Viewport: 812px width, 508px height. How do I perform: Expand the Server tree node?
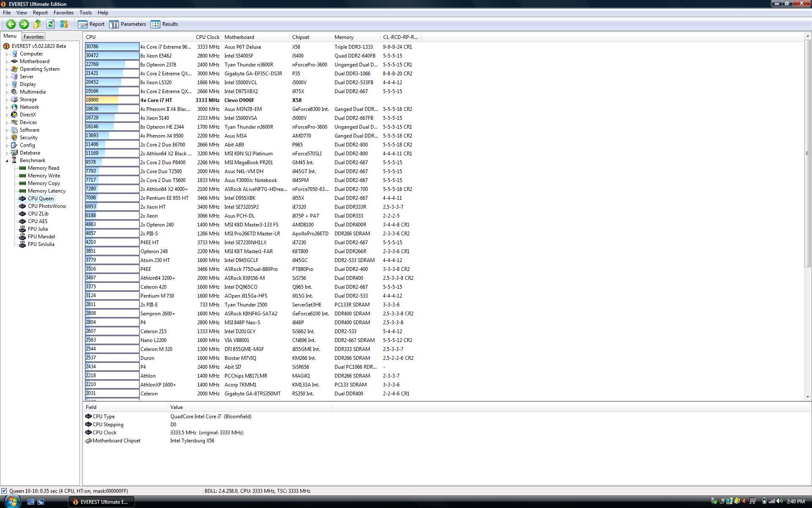pos(7,77)
